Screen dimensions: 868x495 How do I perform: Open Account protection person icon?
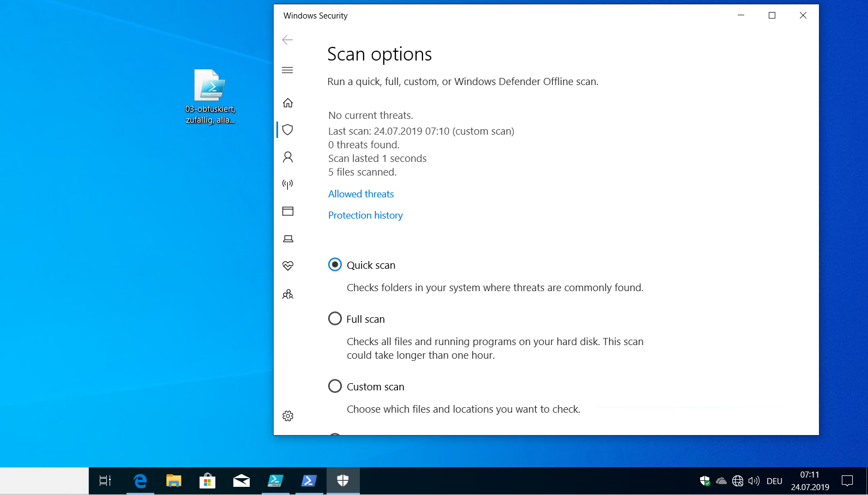tap(288, 157)
